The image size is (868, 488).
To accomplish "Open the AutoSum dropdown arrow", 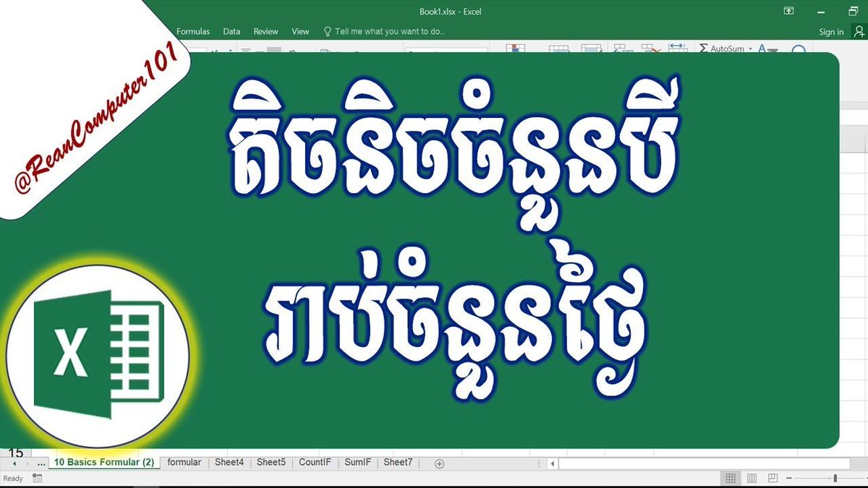I will (x=750, y=48).
